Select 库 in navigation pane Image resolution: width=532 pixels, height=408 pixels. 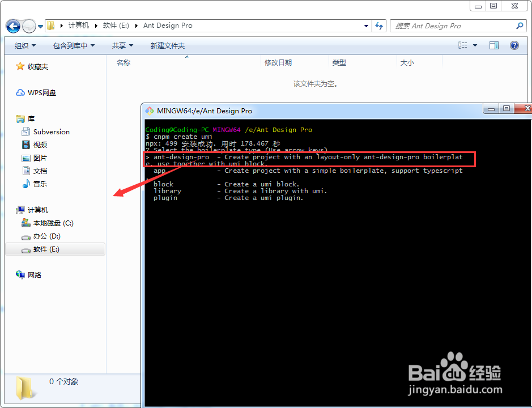(x=31, y=119)
